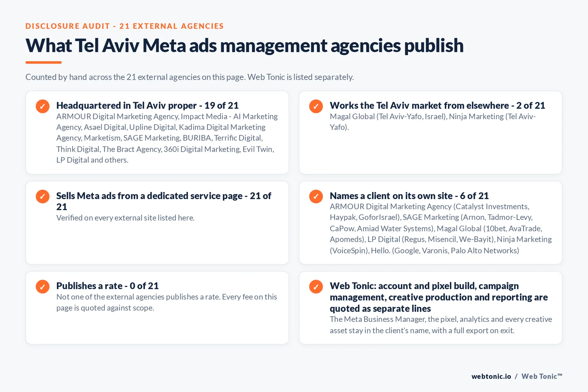The height and width of the screenshot is (392, 588).
Task: Select the heading 'Works the Tel Aviv market from elsewhere - 2 of 21'
Action: [x=437, y=106]
